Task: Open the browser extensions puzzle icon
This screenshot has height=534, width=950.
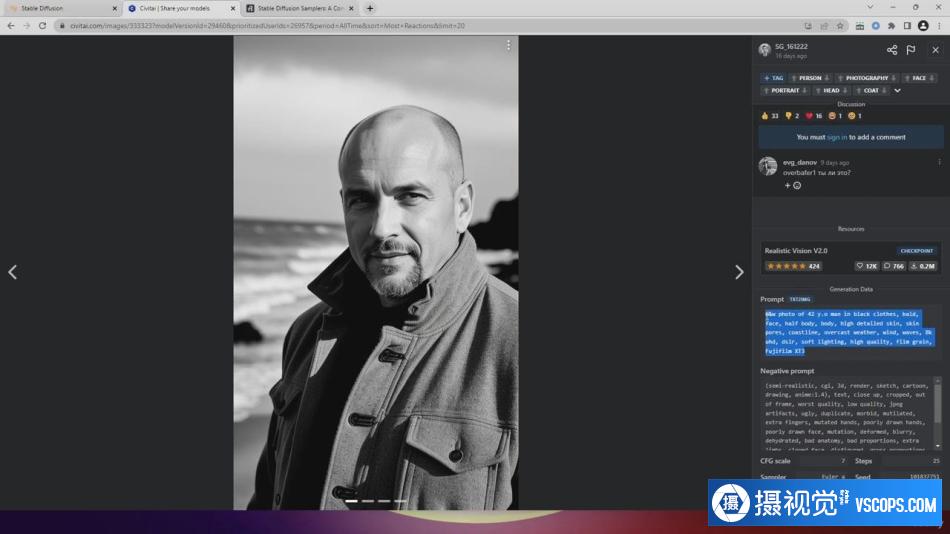Action: pyautogui.click(x=891, y=26)
